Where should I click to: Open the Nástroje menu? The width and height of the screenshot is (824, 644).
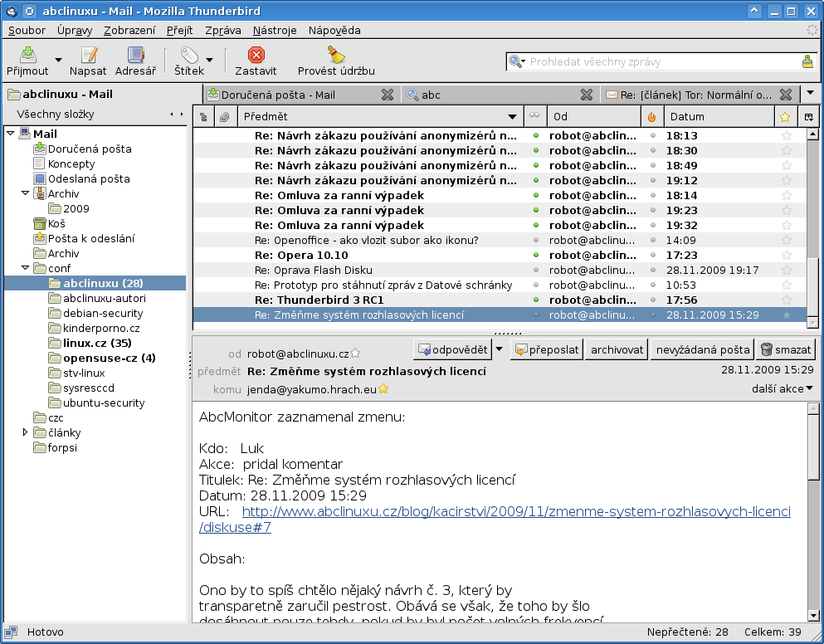[x=275, y=31]
